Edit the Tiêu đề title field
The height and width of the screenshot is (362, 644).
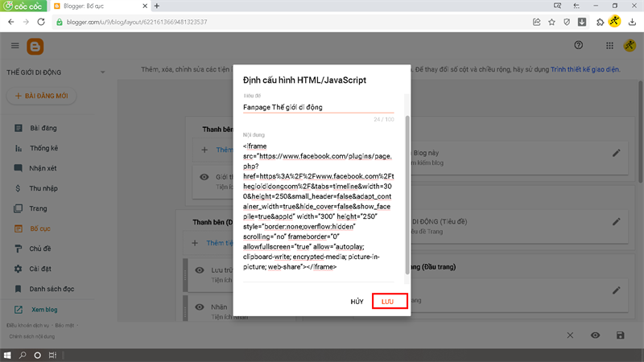click(x=318, y=107)
